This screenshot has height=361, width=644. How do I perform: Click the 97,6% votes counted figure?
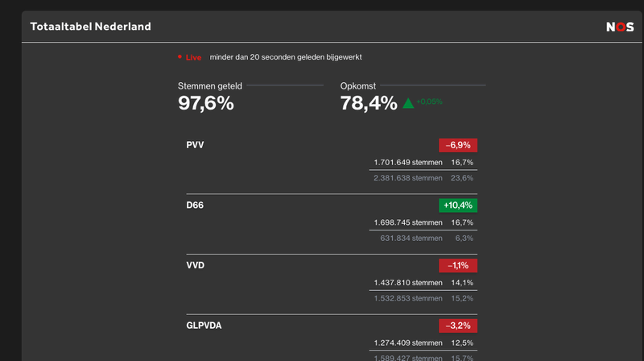click(x=206, y=103)
